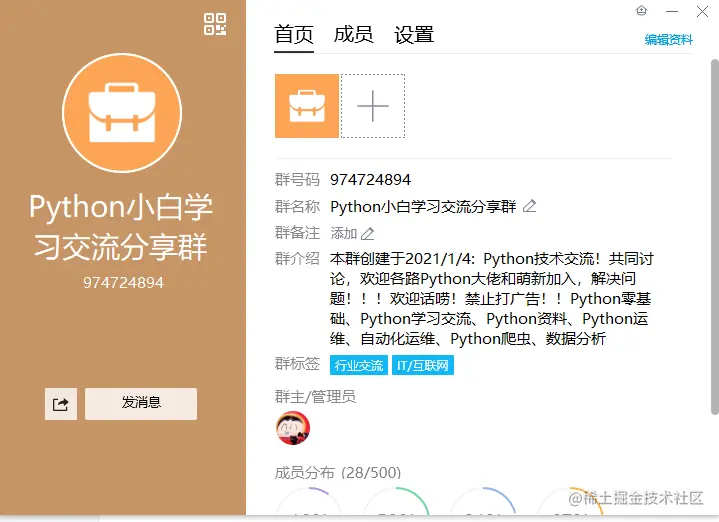
Task: Switch to the 设置 tab
Action: [414, 35]
